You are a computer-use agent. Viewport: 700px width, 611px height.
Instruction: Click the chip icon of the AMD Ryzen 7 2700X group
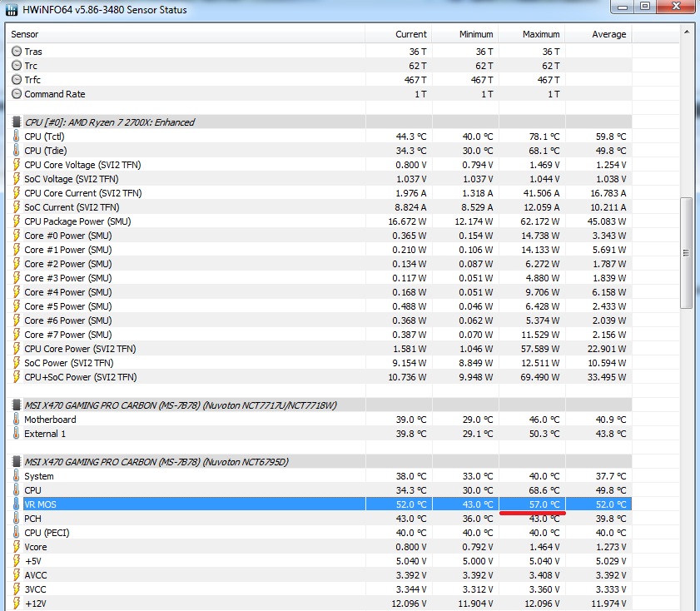(17, 122)
